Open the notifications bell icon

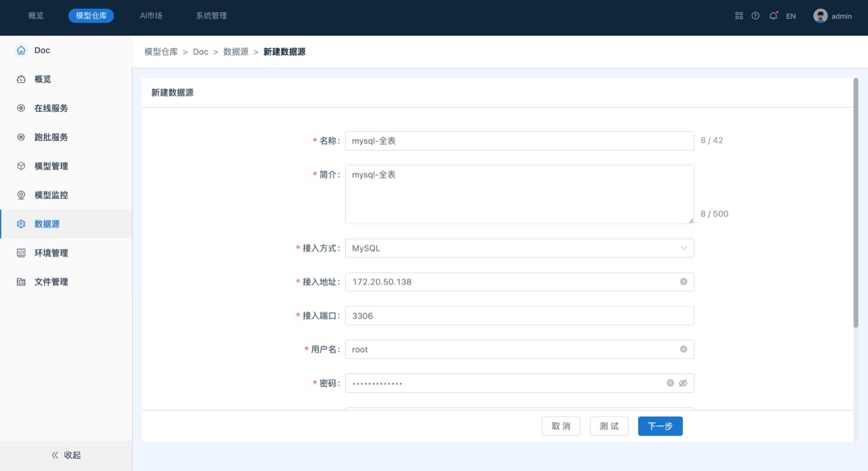773,16
